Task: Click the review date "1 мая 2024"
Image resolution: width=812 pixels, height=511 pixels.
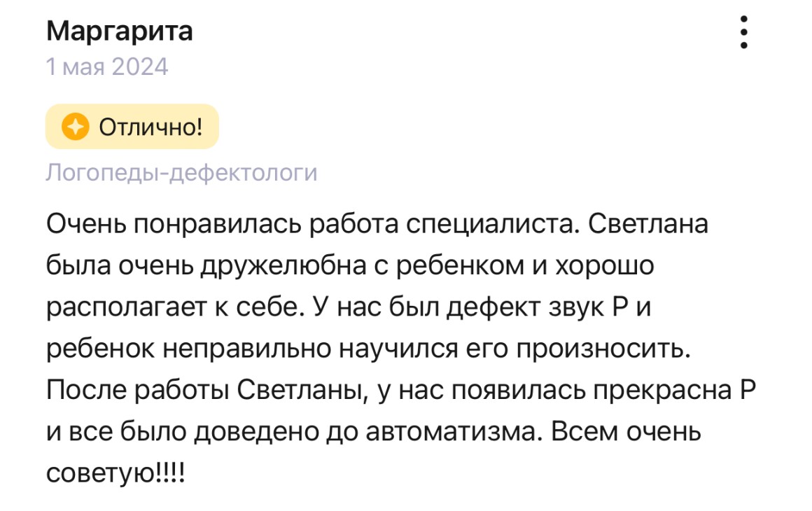Action: click(107, 66)
